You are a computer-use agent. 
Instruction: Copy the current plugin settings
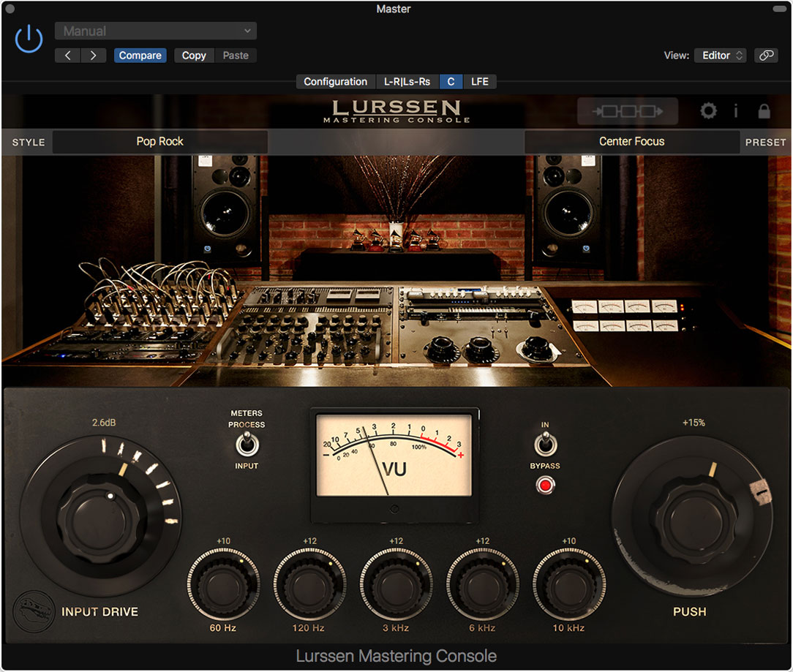coord(193,55)
